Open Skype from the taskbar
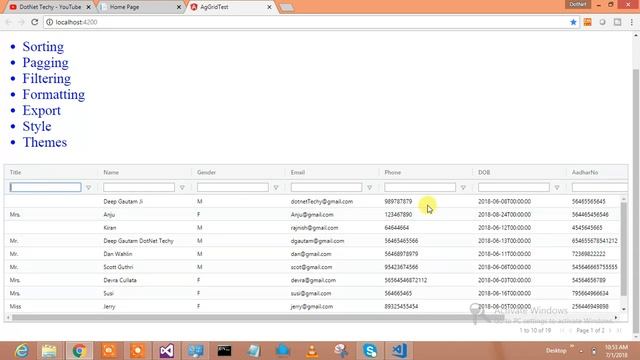This screenshot has width=640, height=360. (x=370, y=351)
